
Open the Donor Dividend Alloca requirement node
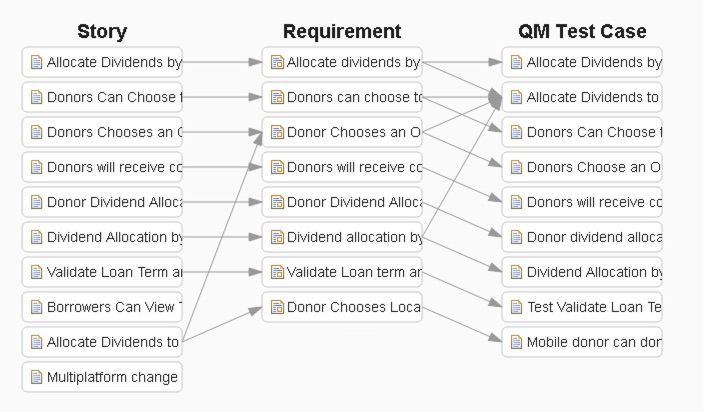pos(352,202)
